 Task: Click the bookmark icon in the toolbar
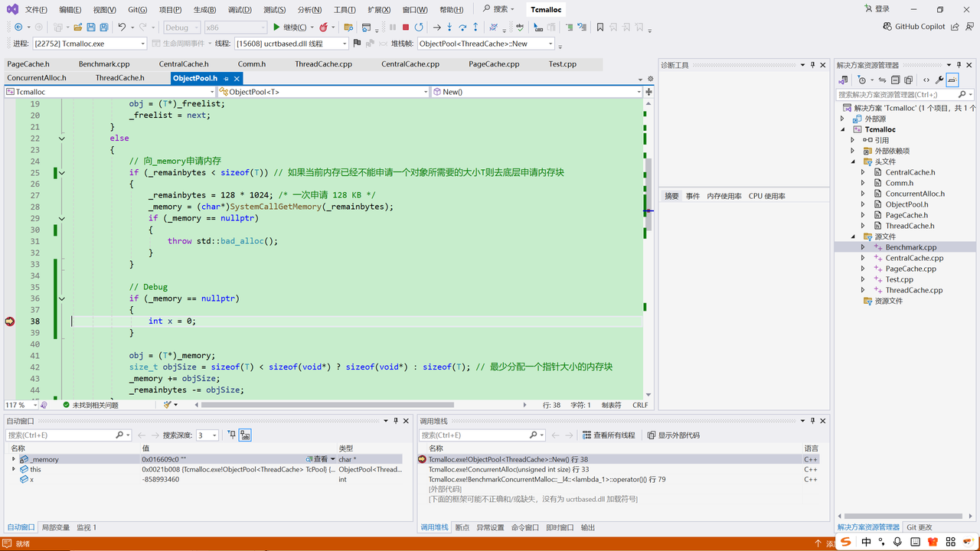tap(600, 28)
